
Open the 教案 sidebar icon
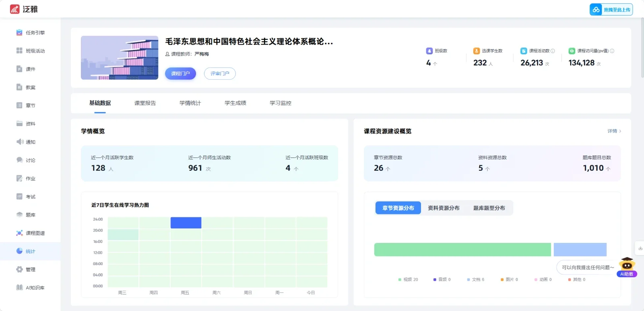(19, 87)
